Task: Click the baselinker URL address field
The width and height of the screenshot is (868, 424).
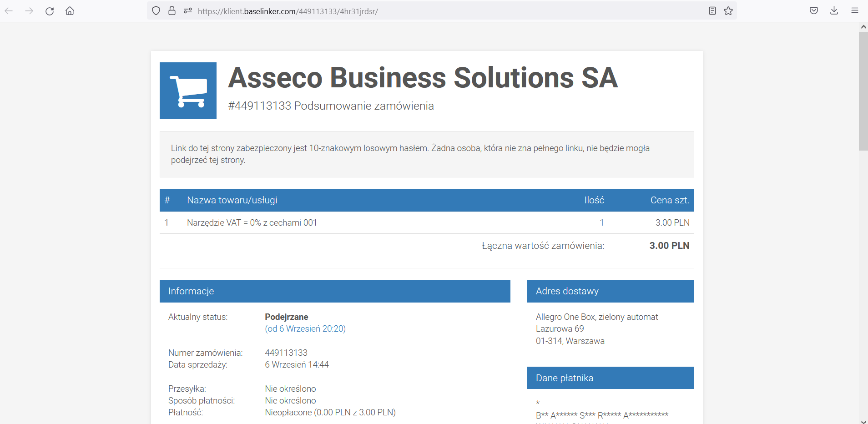Action: click(409, 11)
